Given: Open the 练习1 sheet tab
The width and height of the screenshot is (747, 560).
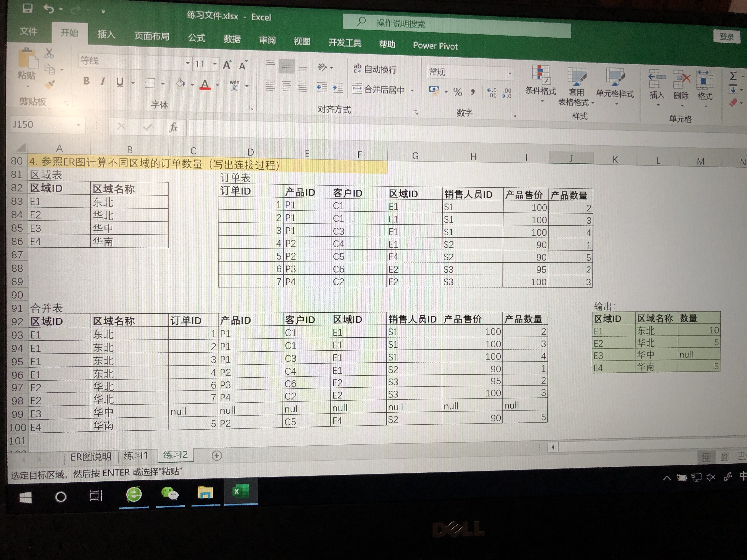Looking at the screenshot, I should point(136,455).
